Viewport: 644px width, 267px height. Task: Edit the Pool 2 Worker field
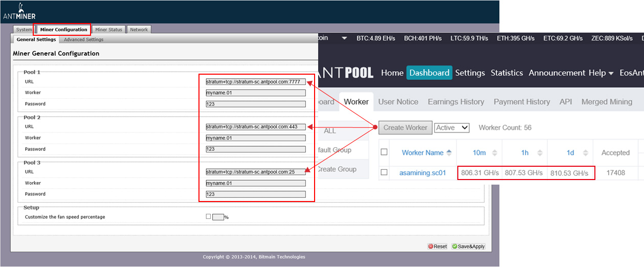pyautogui.click(x=256, y=138)
